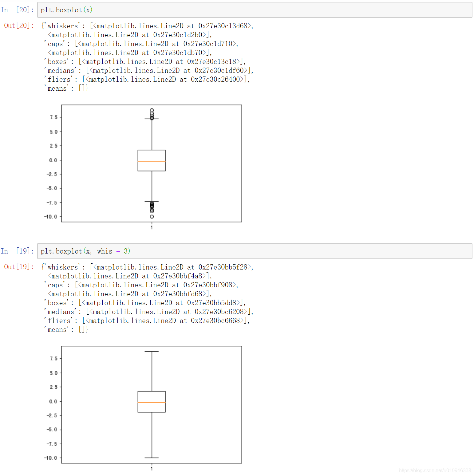This screenshot has width=474, height=476.
Task: Click 'whiskers' line at 0x27e30c13d68 in Out[20]
Action: [147, 26]
